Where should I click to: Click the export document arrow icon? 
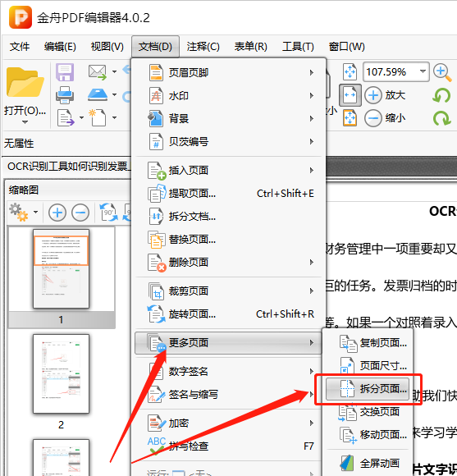click(66, 117)
